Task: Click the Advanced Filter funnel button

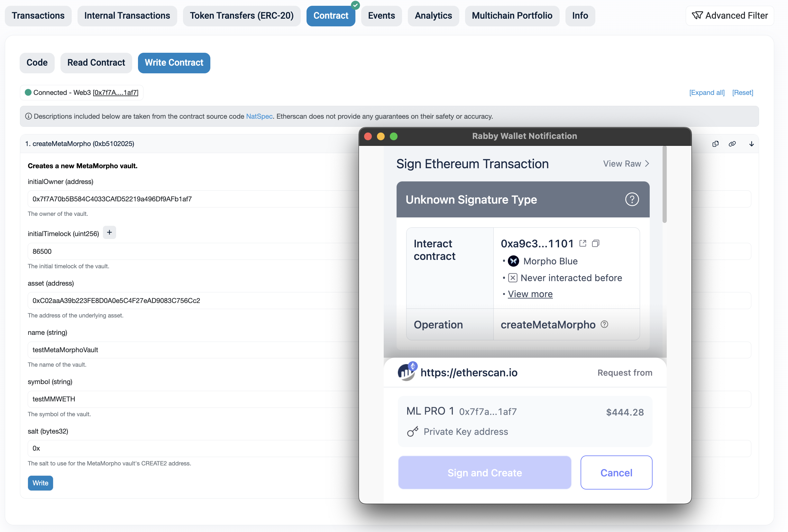Action: tap(730, 15)
